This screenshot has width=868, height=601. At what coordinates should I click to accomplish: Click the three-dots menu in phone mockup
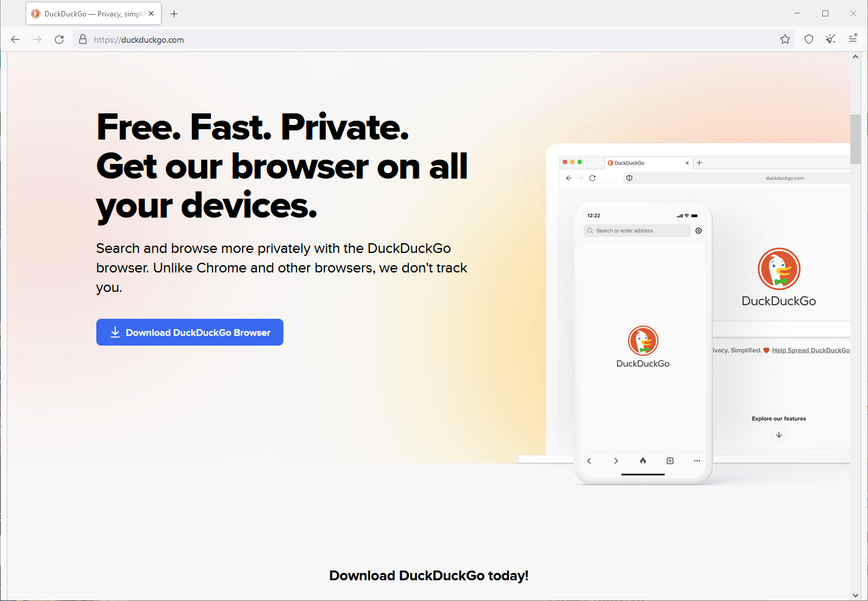pyautogui.click(x=697, y=461)
